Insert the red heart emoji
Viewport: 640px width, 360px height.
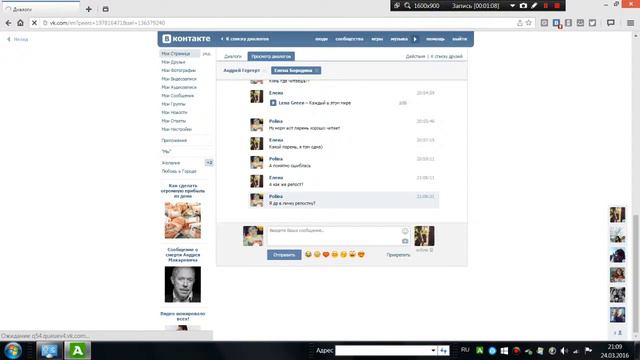coord(326,255)
